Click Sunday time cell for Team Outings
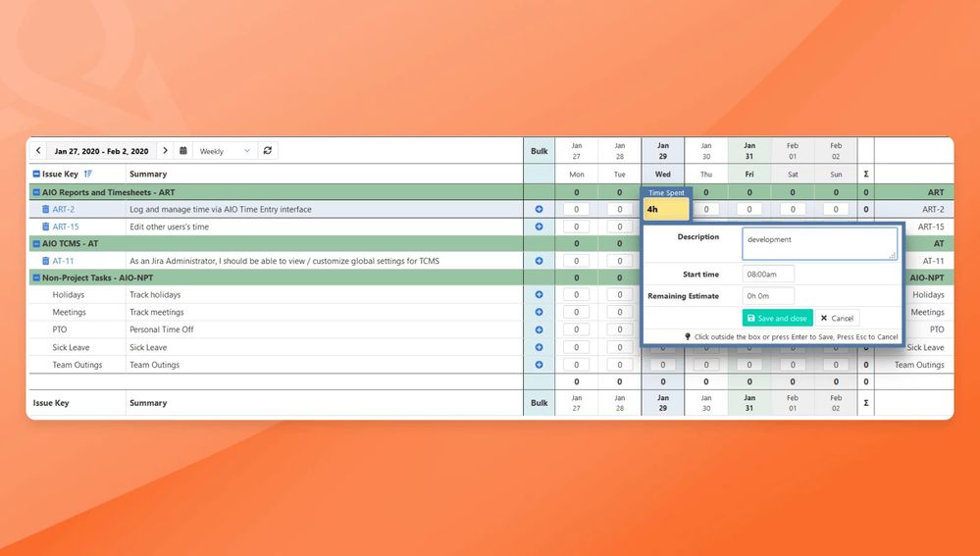 (x=836, y=365)
